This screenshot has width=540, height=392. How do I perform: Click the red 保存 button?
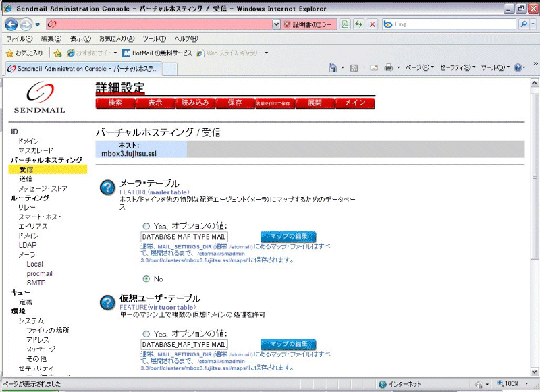coord(235,103)
